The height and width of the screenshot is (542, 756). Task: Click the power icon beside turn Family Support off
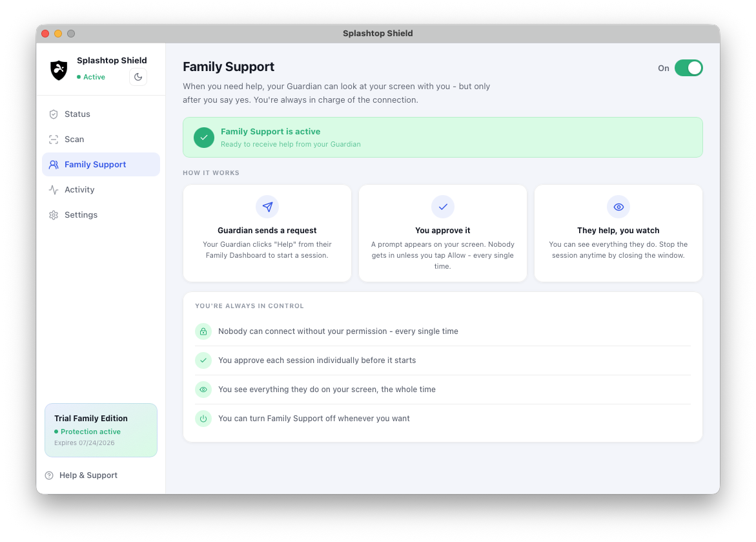[x=203, y=419]
